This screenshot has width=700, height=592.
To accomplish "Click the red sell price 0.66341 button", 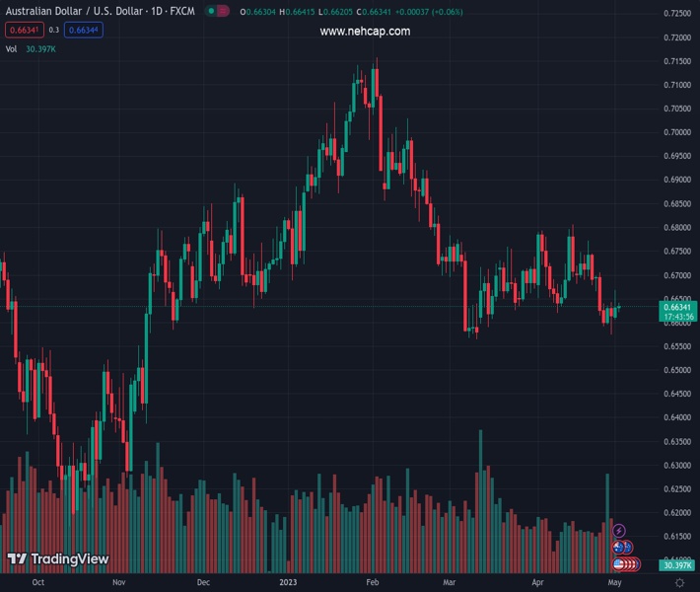I will click(25, 30).
